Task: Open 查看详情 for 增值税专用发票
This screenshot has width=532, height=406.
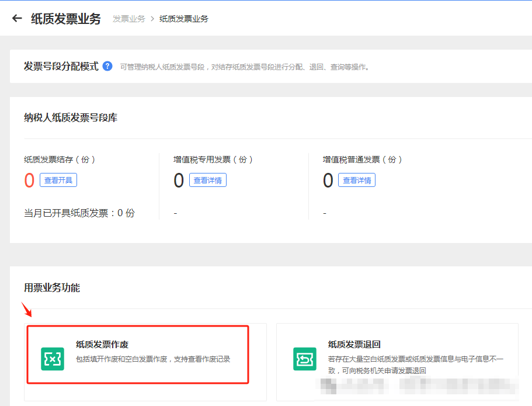Action: pyautogui.click(x=207, y=181)
